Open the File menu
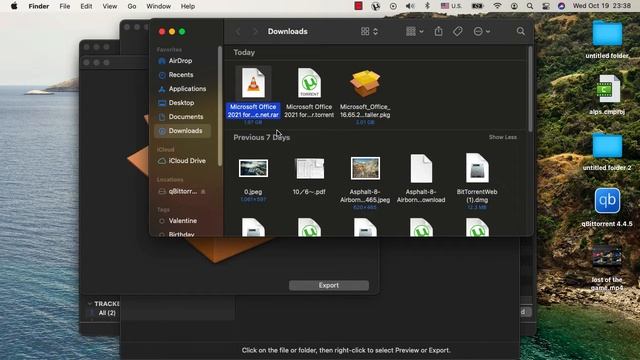 pos(64,6)
